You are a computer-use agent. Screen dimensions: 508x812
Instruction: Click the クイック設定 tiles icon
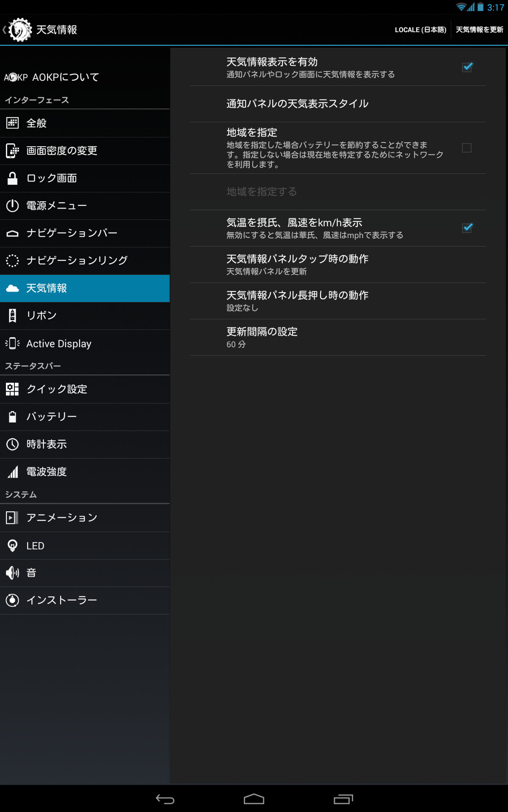[x=13, y=389]
